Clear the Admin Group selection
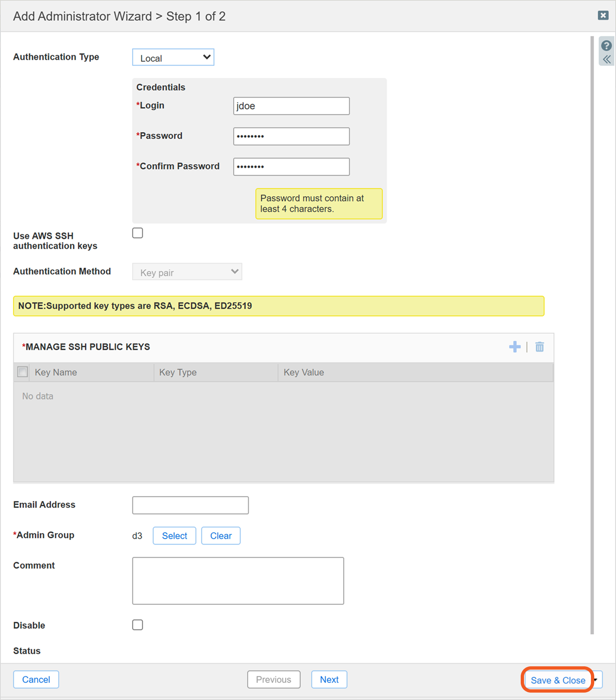The image size is (616, 700). tap(221, 536)
